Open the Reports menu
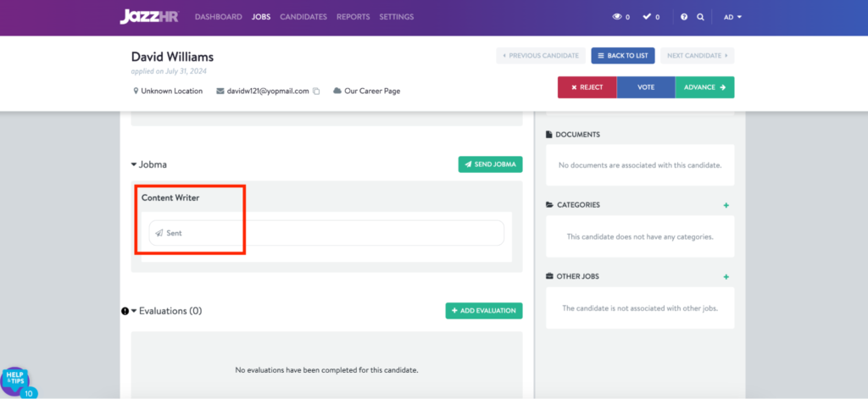 coord(353,17)
